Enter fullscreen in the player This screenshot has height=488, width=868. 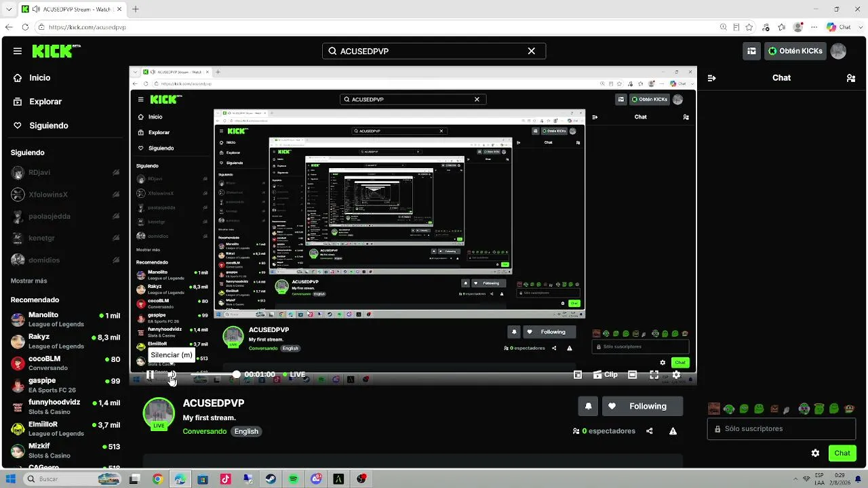pyautogui.click(x=654, y=374)
